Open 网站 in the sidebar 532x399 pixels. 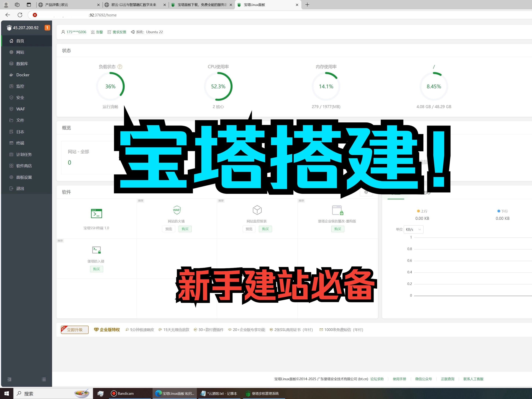(26, 52)
